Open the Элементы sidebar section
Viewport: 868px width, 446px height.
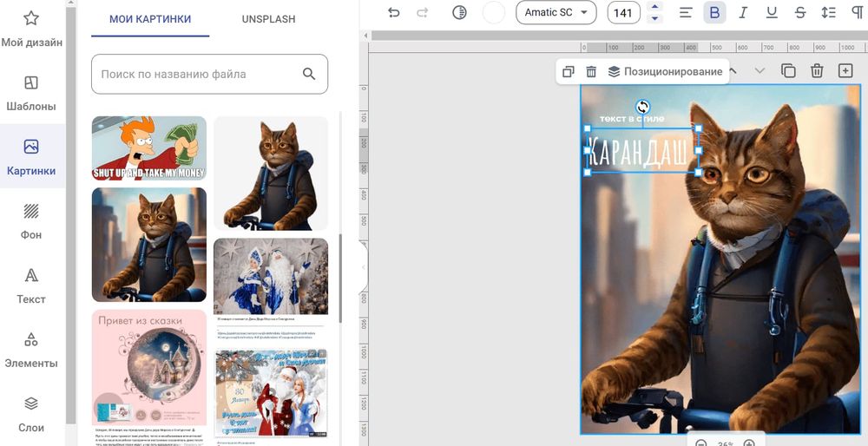pos(31,350)
